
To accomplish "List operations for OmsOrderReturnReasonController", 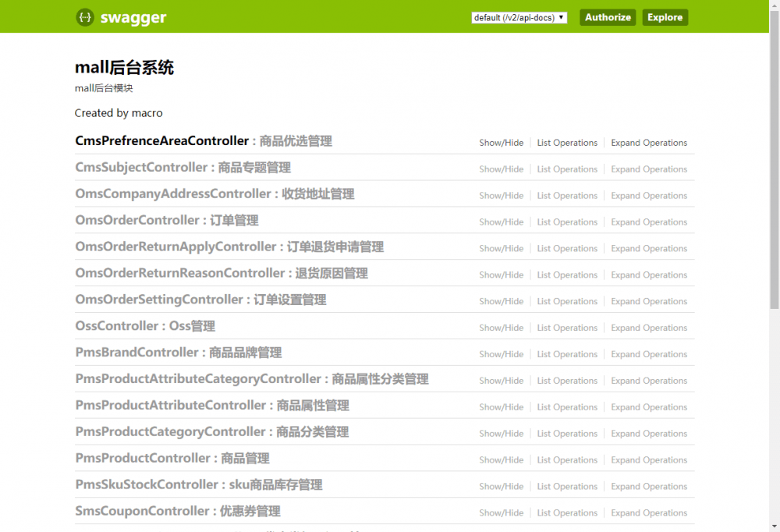I will 567,275.
